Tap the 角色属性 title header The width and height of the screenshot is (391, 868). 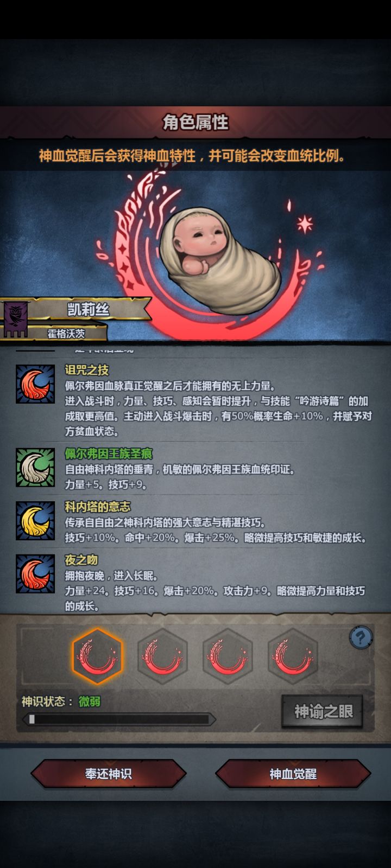pyautogui.click(x=195, y=122)
